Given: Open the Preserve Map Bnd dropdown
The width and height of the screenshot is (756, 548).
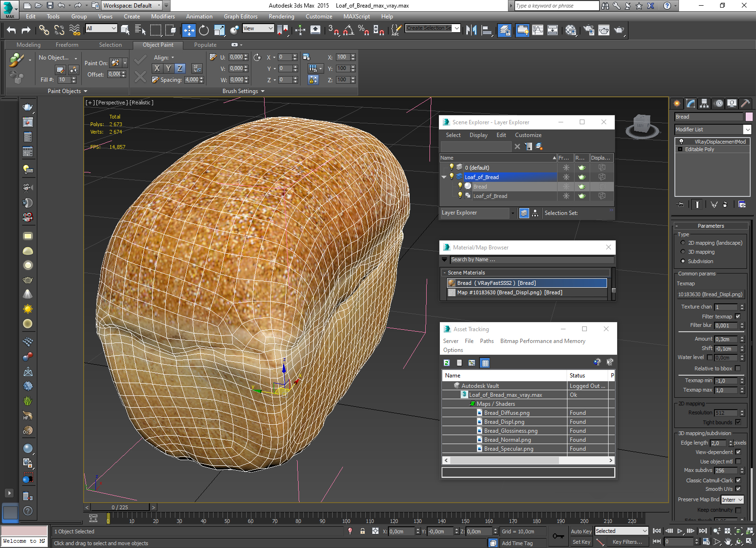Looking at the screenshot, I should coord(732,500).
